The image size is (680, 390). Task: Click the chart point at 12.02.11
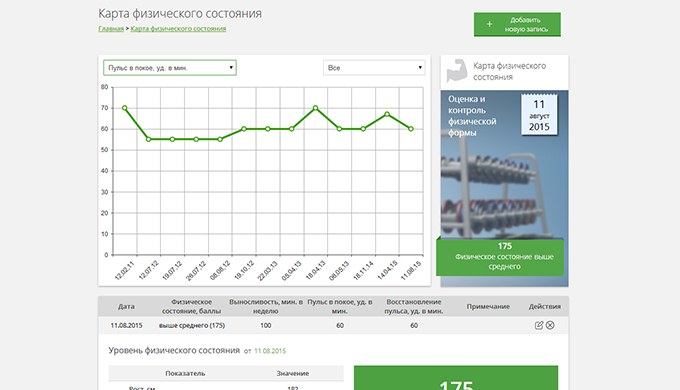tap(124, 108)
